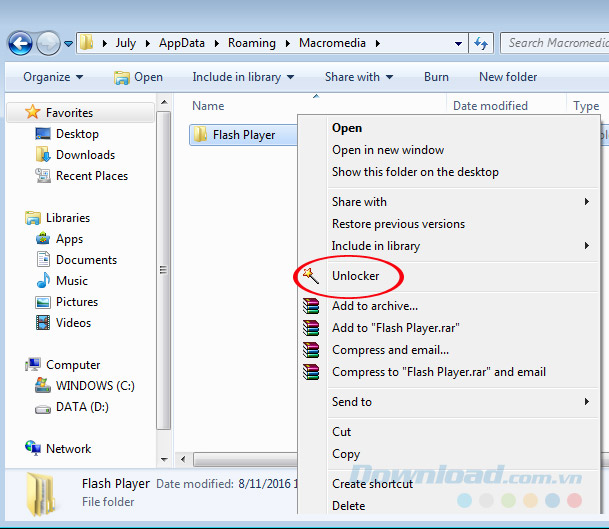Click Computer in the navigation pane

coord(73,364)
